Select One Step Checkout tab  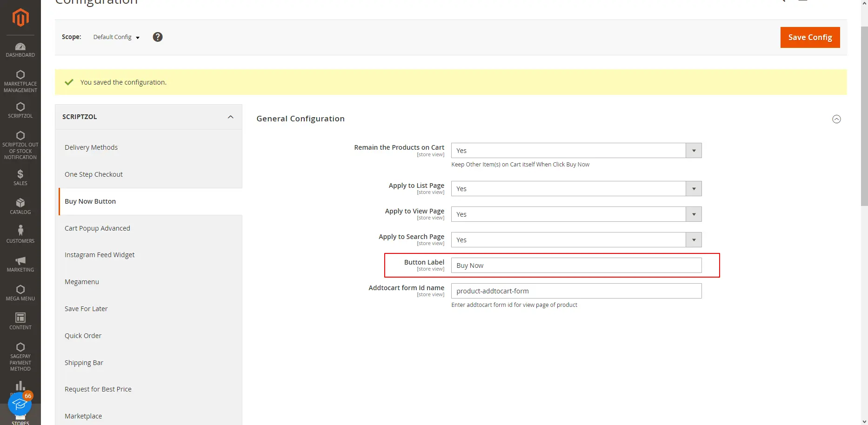150,174
